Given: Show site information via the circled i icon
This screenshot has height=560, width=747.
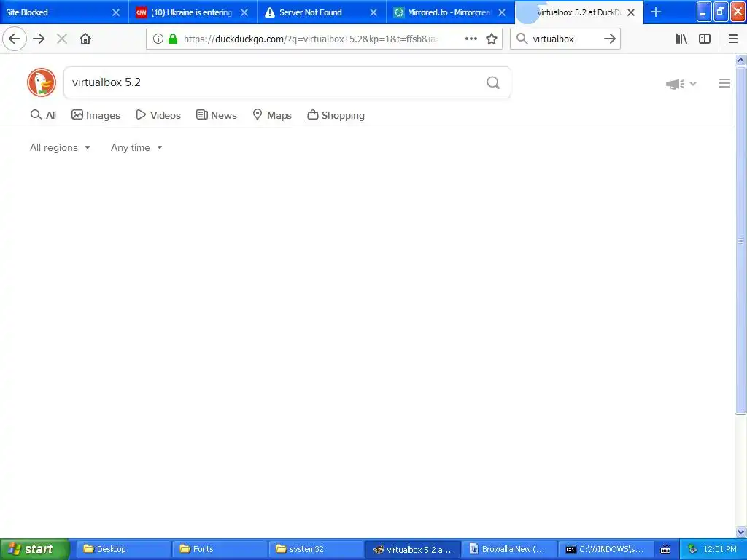Looking at the screenshot, I should coord(158,39).
